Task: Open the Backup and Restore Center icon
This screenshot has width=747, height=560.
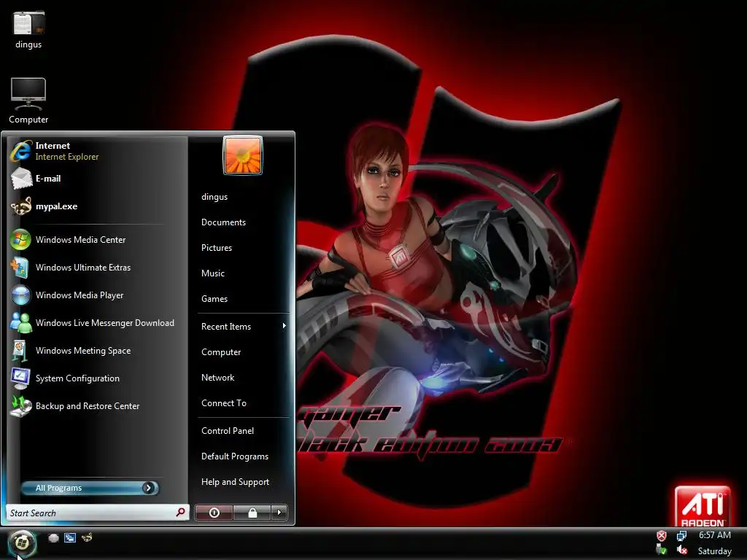Action: point(21,406)
